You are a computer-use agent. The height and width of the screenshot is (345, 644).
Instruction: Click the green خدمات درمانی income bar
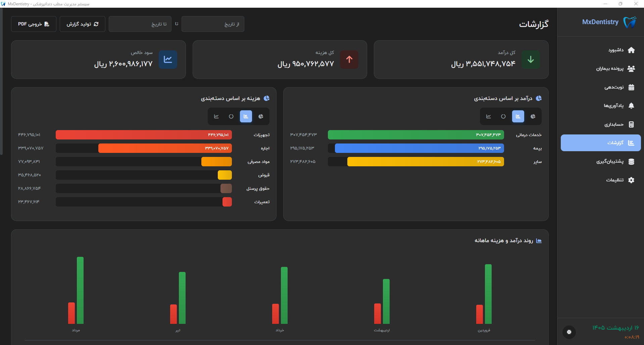tap(416, 135)
